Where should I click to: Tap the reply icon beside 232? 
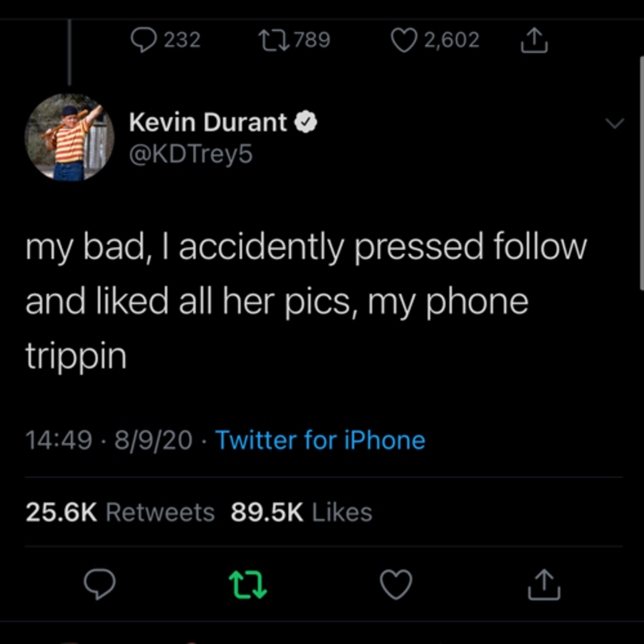[x=143, y=40]
